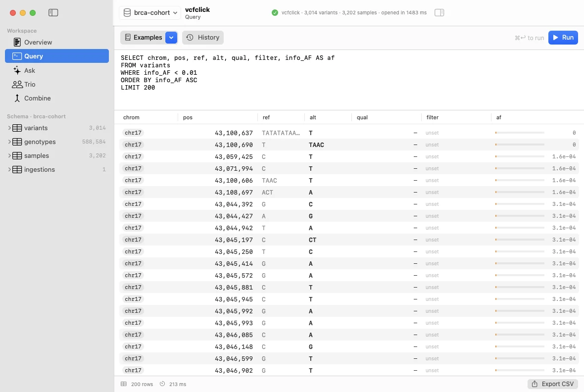Click the af bar for 43,044,392
The image size is (584, 392).
[520, 204]
